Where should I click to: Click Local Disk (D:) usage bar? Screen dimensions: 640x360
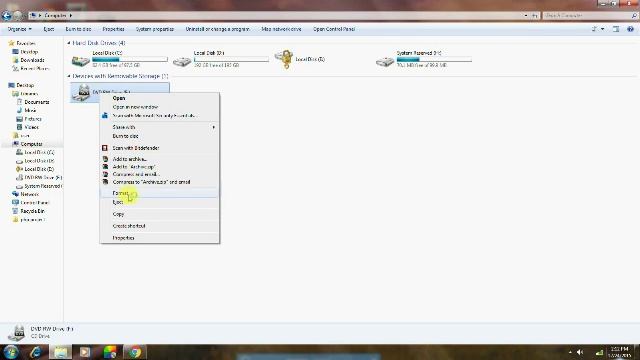[x=231, y=60]
